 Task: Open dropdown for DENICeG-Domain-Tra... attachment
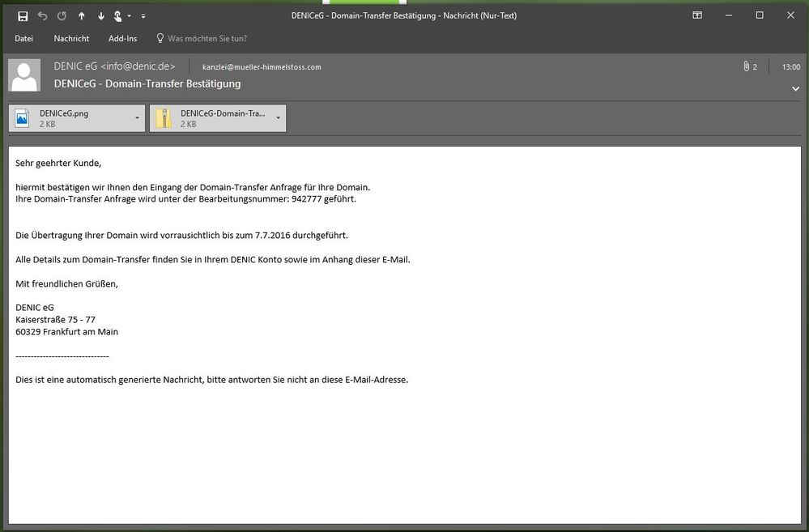coord(278,118)
